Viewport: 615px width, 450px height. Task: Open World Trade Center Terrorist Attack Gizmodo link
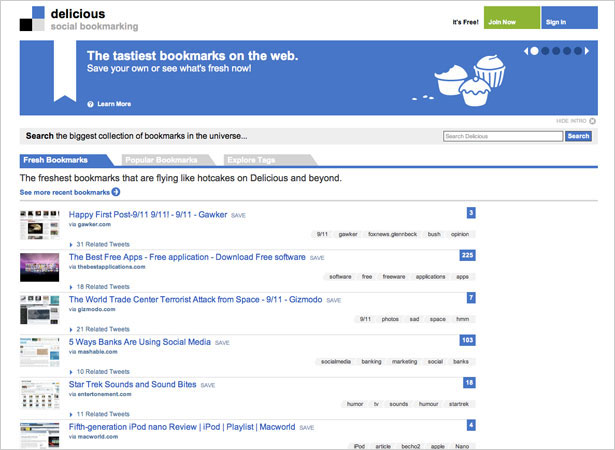(x=195, y=299)
